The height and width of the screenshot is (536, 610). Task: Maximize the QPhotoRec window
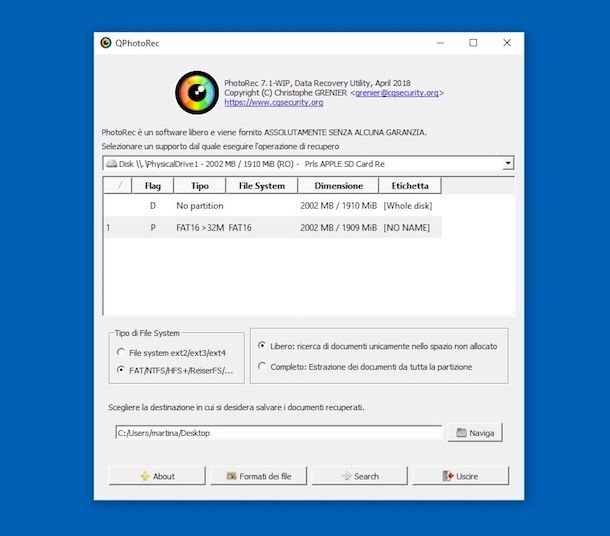tap(473, 43)
